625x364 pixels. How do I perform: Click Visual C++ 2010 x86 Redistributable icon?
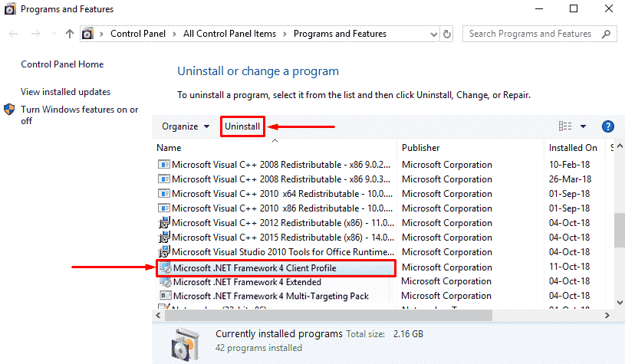164,208
